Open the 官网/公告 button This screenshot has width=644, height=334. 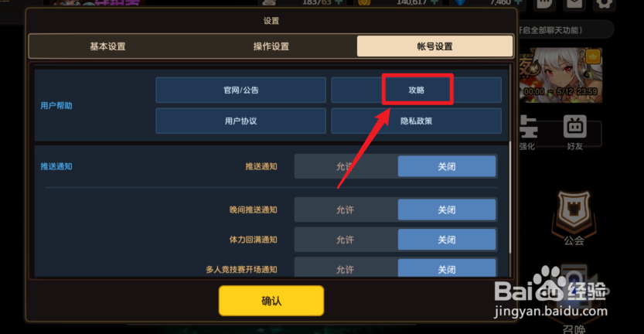pos(240,90)
